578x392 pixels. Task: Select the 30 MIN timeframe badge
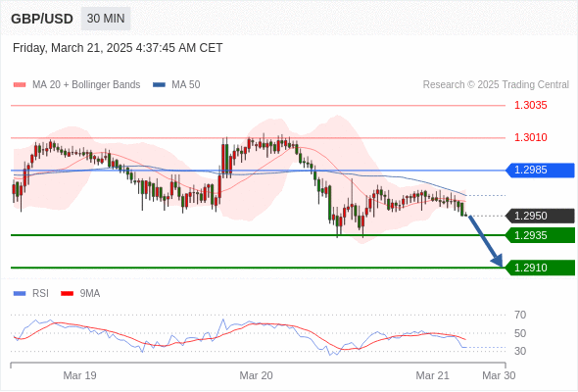(x=106, y=19)
